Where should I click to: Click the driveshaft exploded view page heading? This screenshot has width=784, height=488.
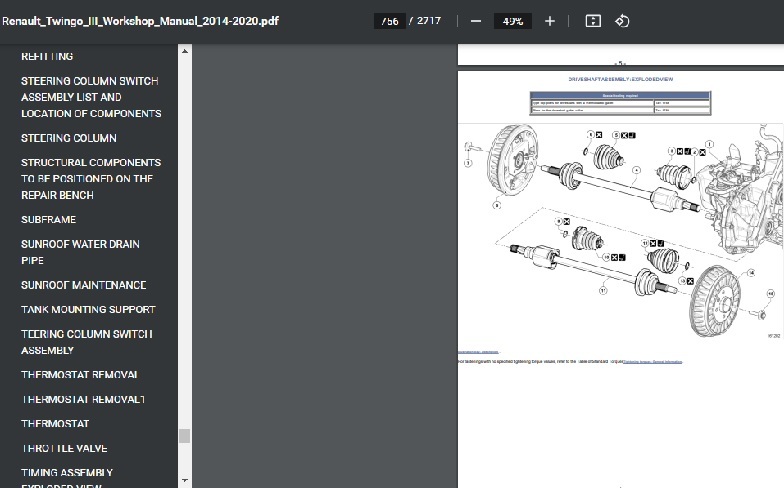coord(620,79)
